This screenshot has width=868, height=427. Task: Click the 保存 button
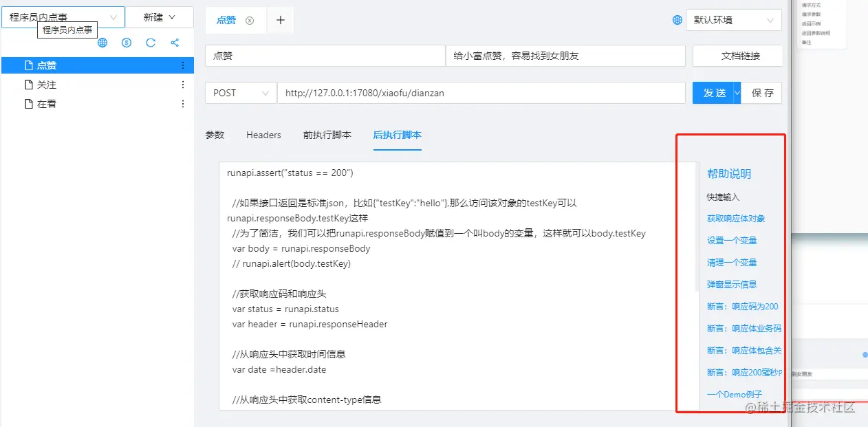[762, 93]
